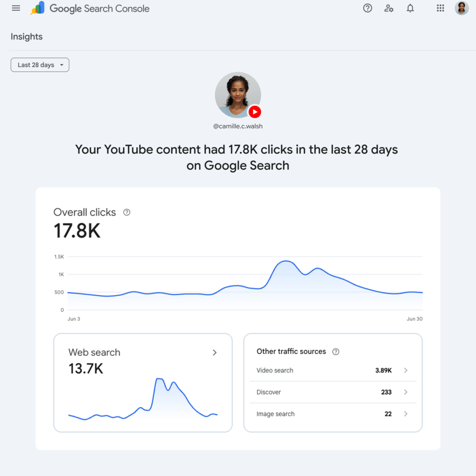Open the Last 28 days dropdown
Image resolution: width=476 pixels, height=476 pixels.
pos(40,65)
